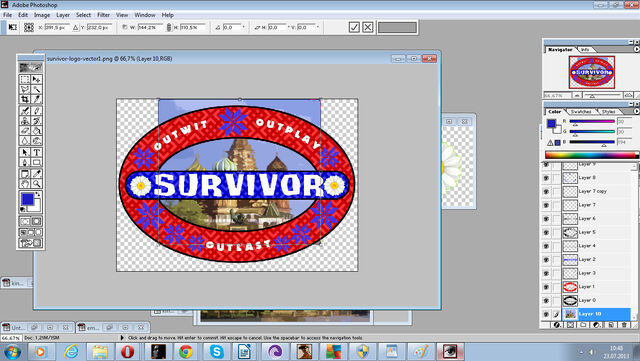Click the foreground blue color swatch in toolbox

coord(27,199)
